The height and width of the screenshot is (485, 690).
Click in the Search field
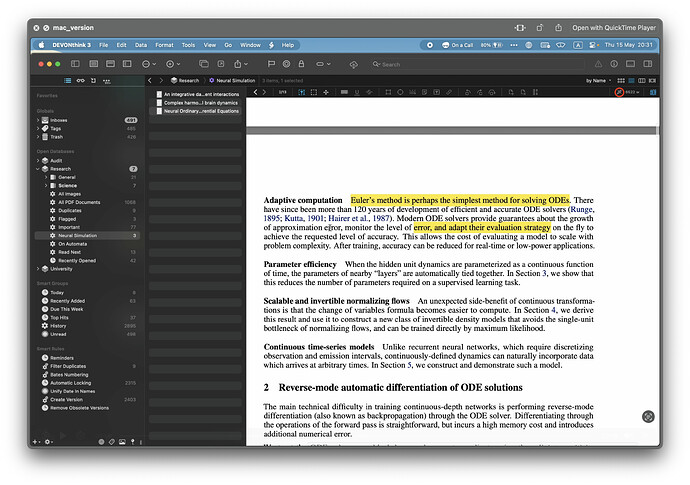click(477, 64)
